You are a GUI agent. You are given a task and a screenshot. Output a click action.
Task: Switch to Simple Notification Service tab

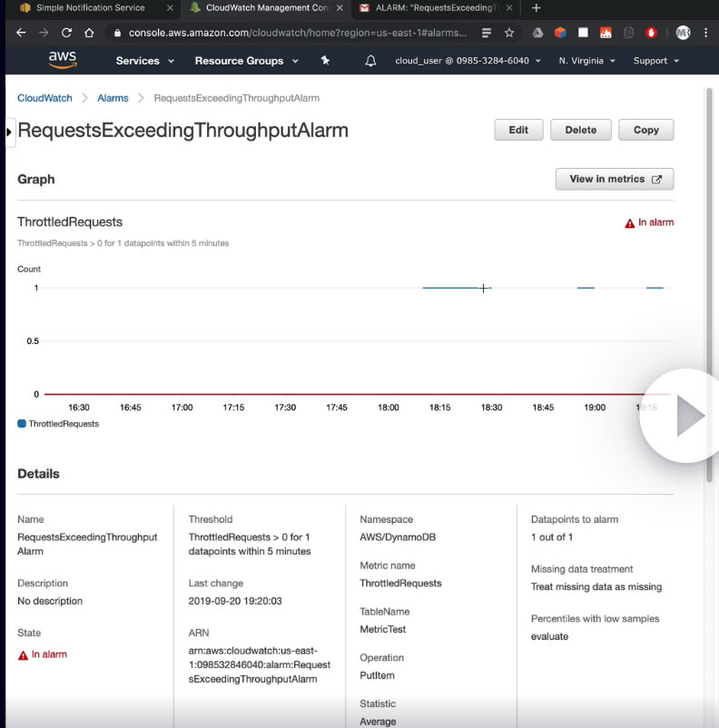pos(91,8)
